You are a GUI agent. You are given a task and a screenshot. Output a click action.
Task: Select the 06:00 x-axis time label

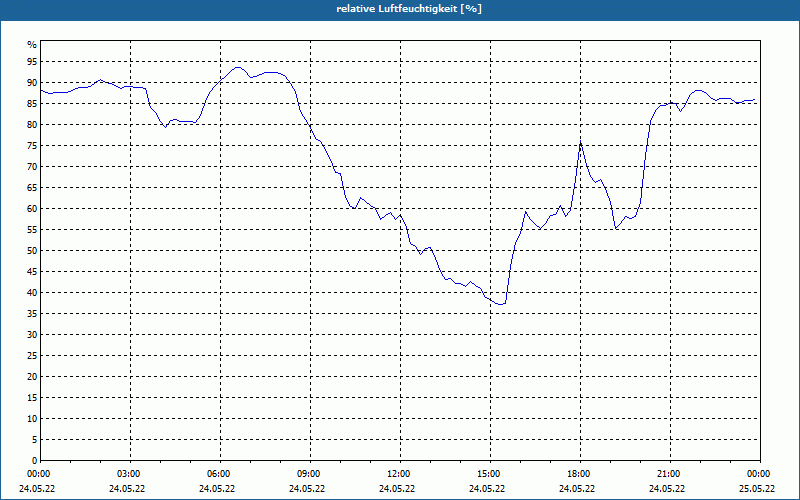pyautogui.click(x=218, y=474)
